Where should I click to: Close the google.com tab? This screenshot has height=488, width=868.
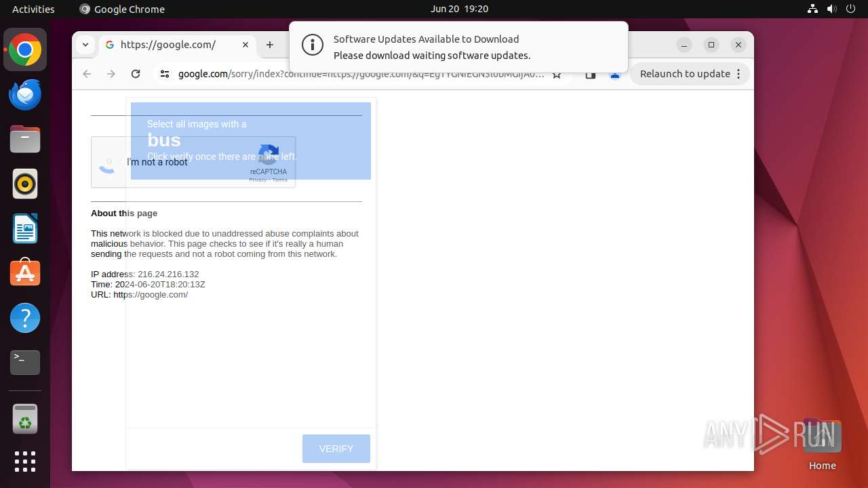(x=245, y=45)
